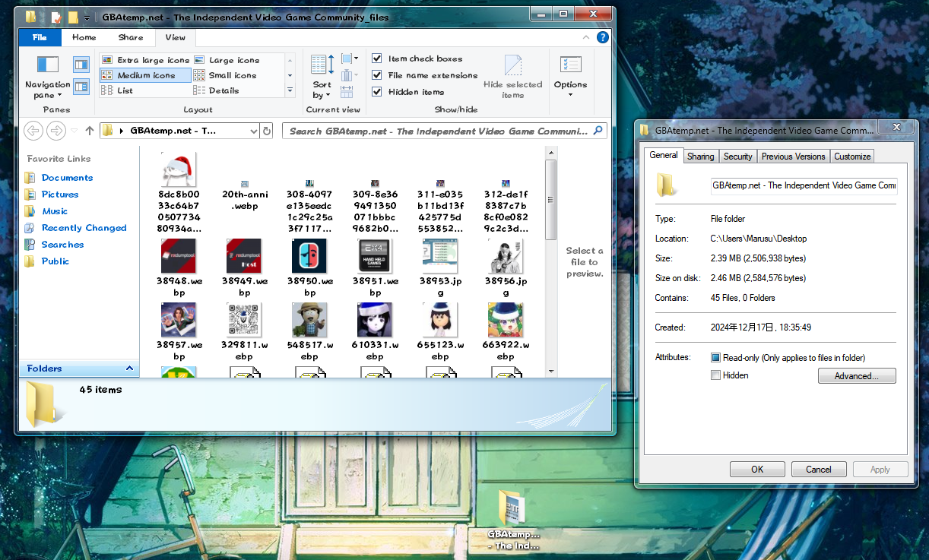The image size is (929, 560).
Task: Go Back in Explorer
Action: pos(33,131)
